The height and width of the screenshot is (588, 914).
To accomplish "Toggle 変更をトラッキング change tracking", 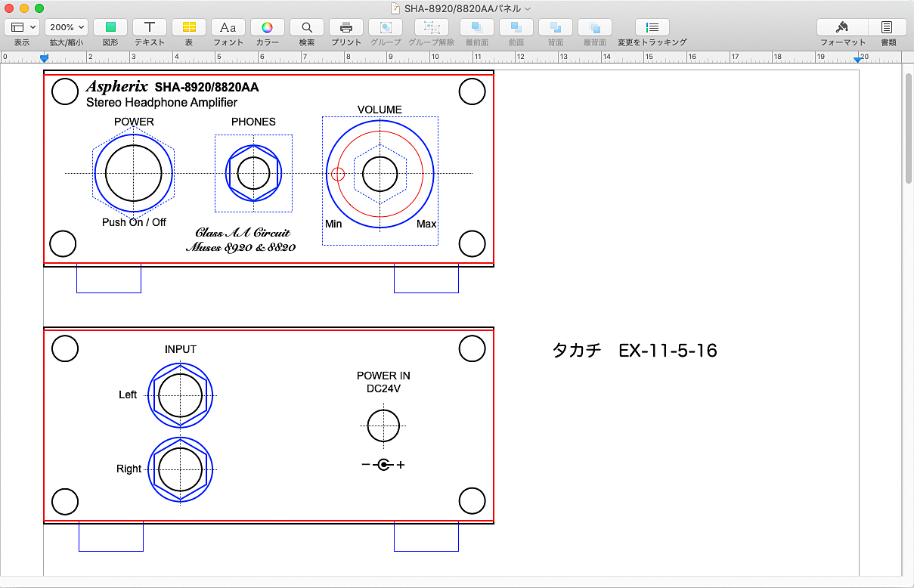I will [x=652, y=27].
